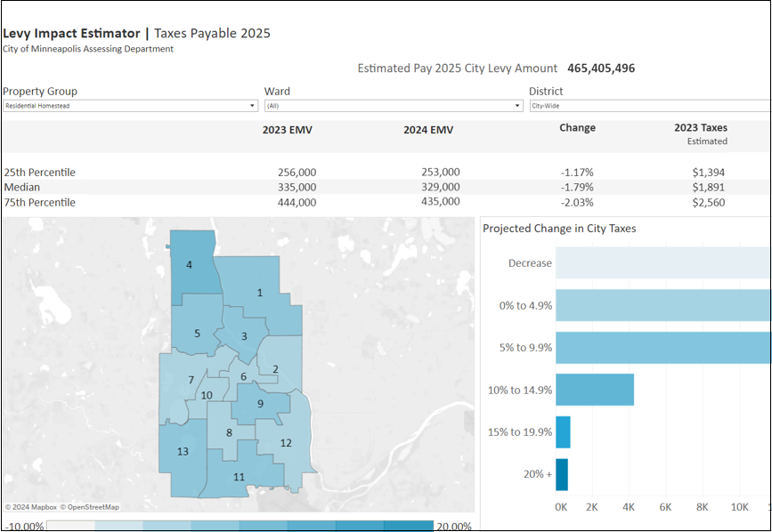Click the 253,000 value cell
Viewport: 772px width, 532px height.
(441, 172)
